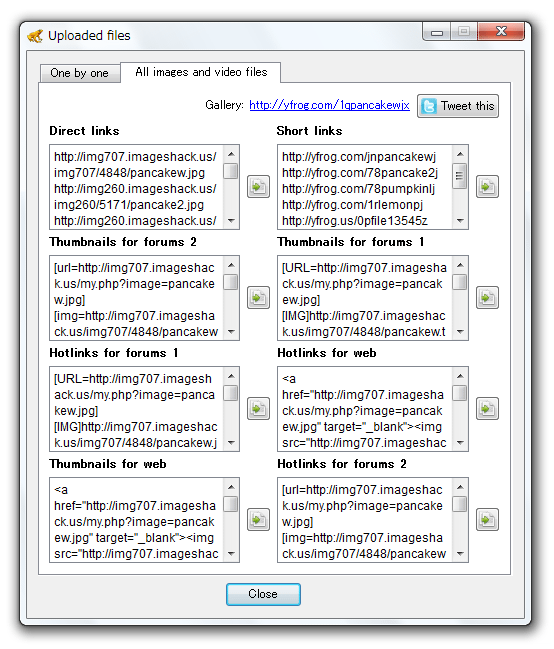
Task: Open the yfrog gallery link
Action: pyautogui.click(x=329, y=105)
